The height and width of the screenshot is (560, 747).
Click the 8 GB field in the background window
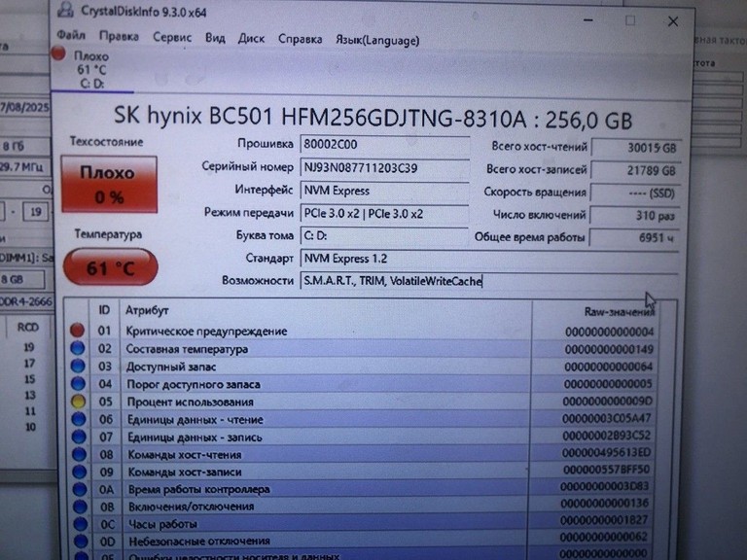(x=21, y=280)
